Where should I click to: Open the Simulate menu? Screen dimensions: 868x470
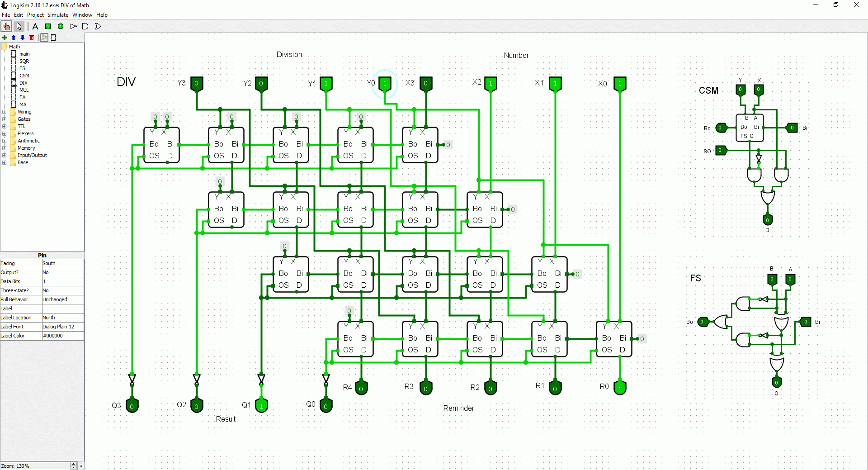(58, 15)
